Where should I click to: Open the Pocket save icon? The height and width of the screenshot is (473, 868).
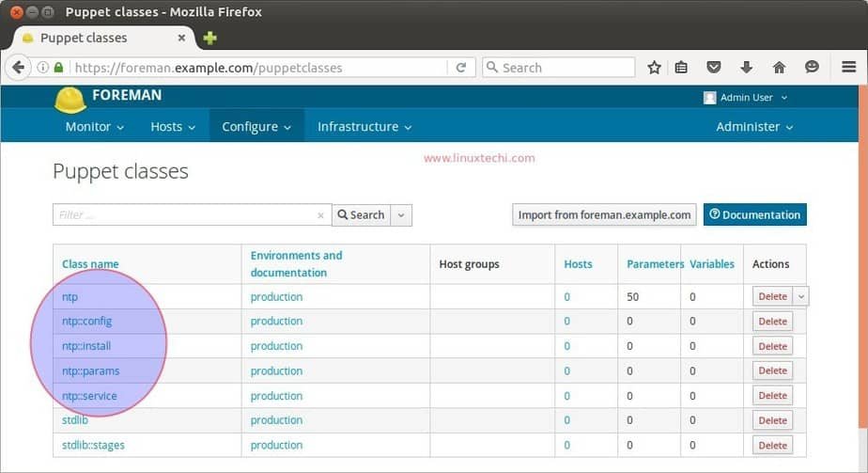click(x=714, y=68)
